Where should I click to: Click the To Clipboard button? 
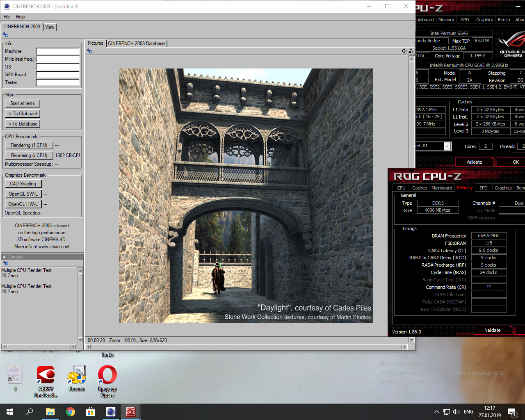(23, 114)
